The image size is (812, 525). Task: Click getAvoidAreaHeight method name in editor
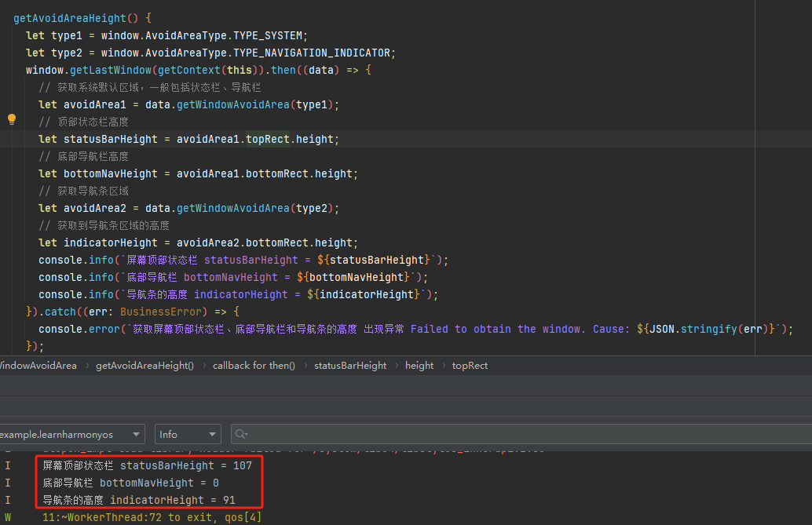click(69, 18)
